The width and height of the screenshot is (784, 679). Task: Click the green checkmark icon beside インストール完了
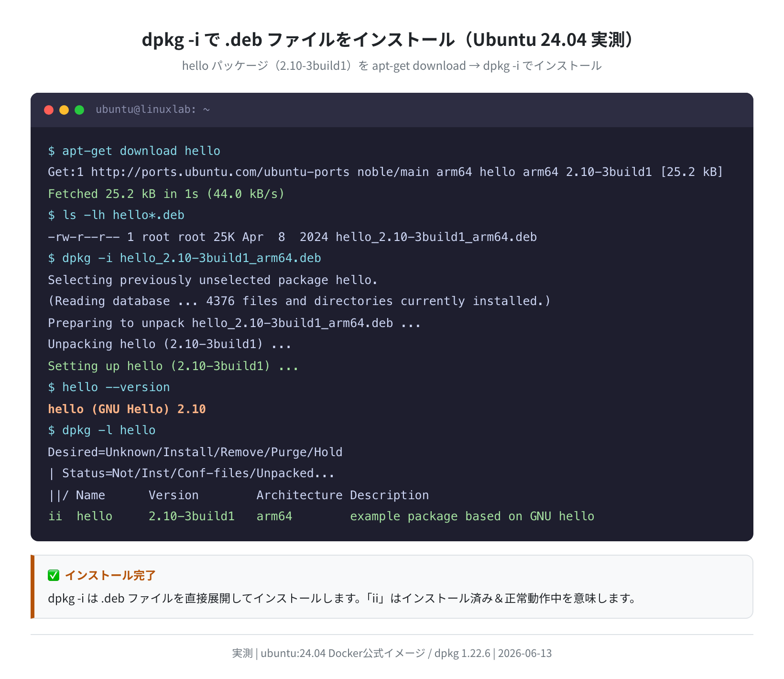tap(54, 575)
